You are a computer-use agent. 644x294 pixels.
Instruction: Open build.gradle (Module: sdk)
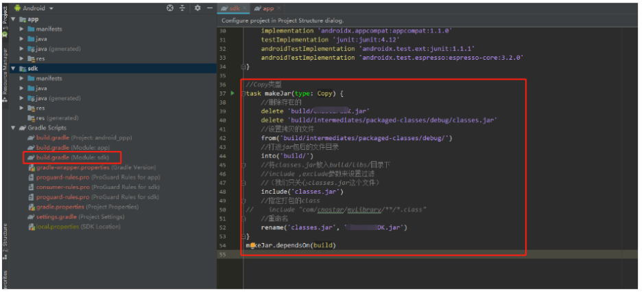point(69,157)
